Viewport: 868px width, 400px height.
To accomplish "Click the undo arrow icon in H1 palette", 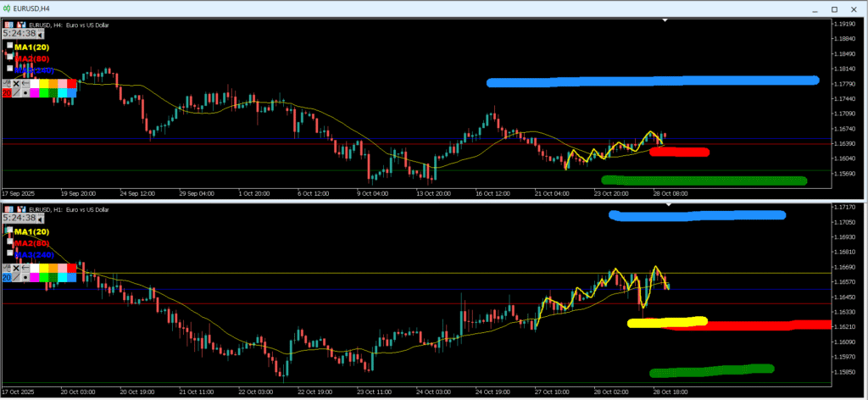I will [x=25, y=268].
